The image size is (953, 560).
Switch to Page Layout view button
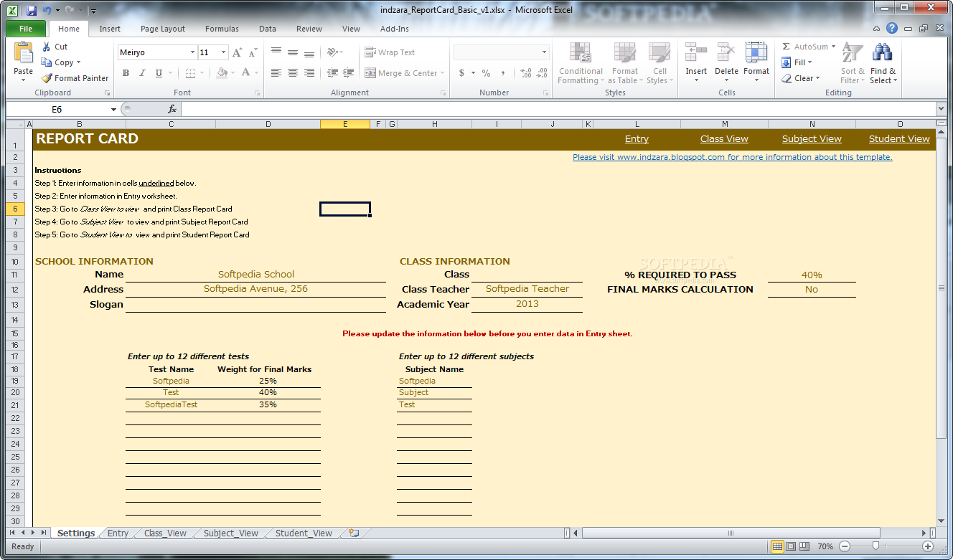point(791,546)
